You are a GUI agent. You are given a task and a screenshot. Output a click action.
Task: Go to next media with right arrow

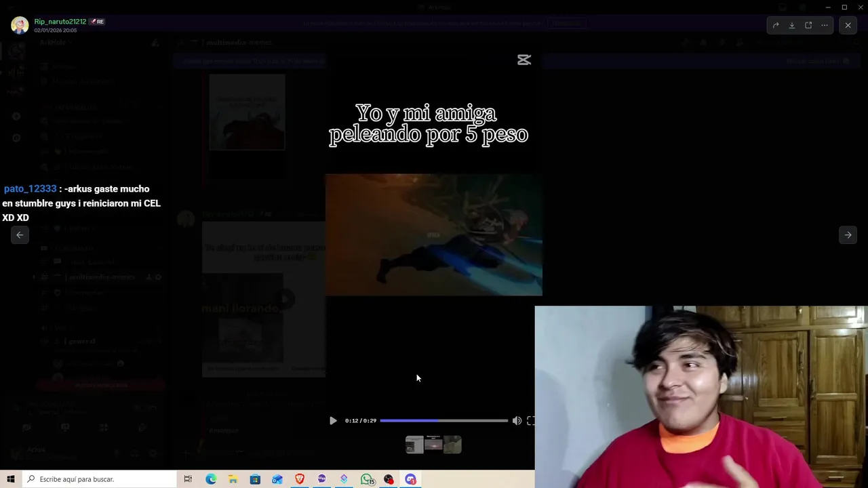[848, 235]
